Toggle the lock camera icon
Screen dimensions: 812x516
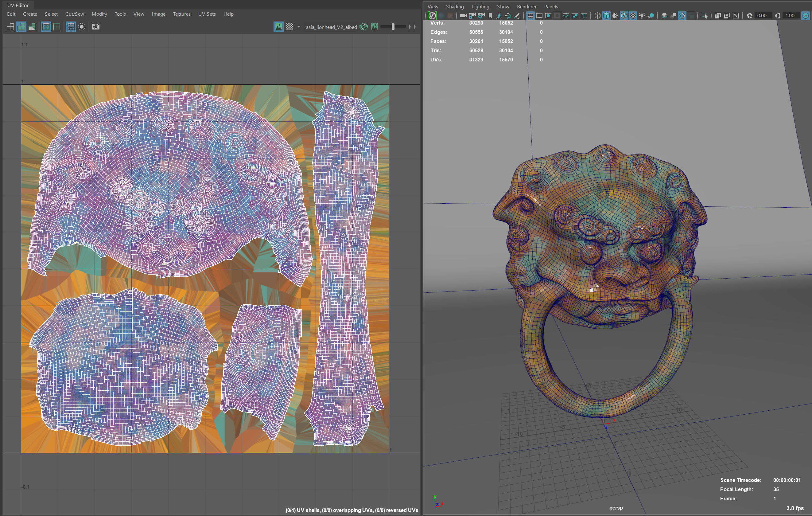pos(472,16)
